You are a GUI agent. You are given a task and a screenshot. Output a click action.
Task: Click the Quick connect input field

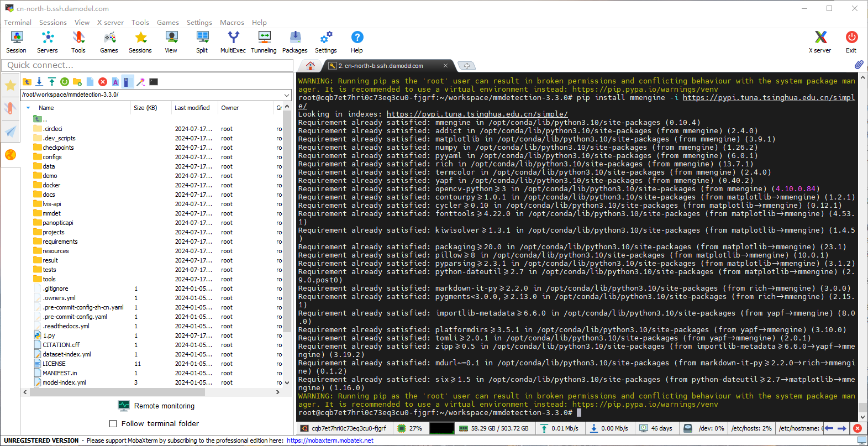click(148, 65)
